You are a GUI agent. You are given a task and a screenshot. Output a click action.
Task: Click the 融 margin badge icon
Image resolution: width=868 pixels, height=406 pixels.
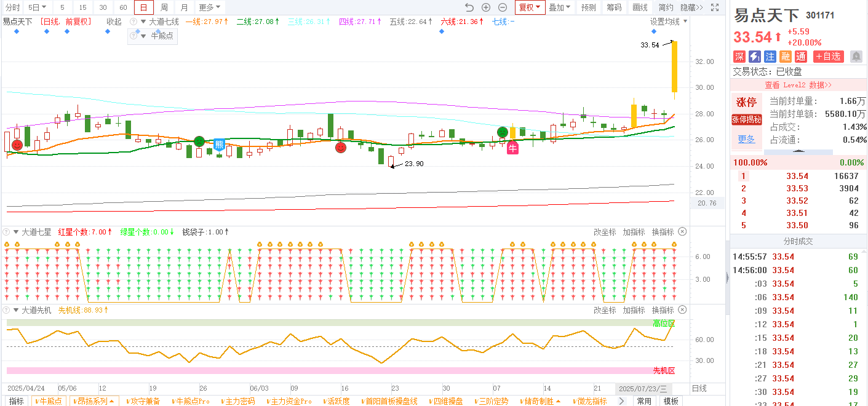click(786, 57)
